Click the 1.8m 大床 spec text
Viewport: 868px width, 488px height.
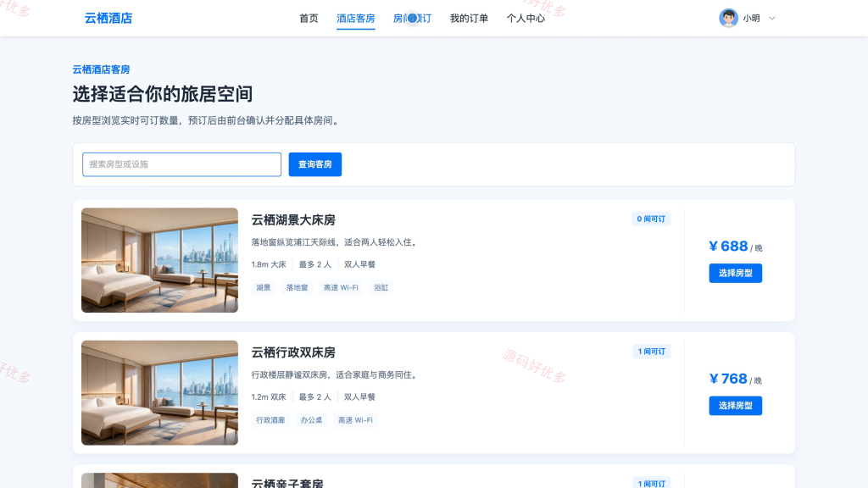[x=269, y=264]
